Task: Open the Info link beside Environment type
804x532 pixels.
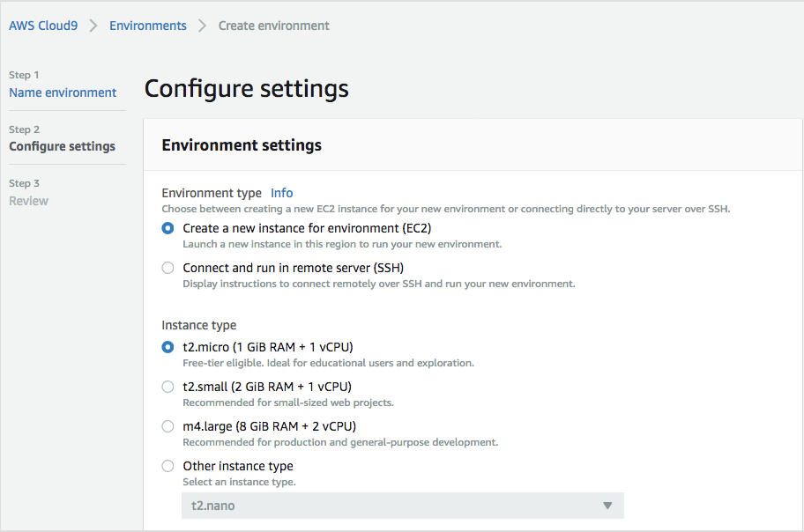Action: 281,193
